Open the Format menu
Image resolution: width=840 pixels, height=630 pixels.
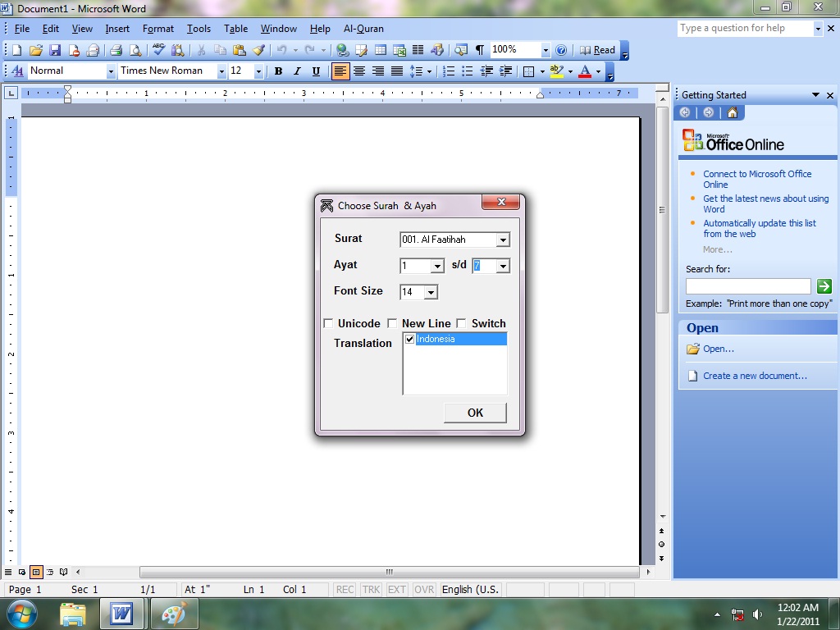click(158, 29)
